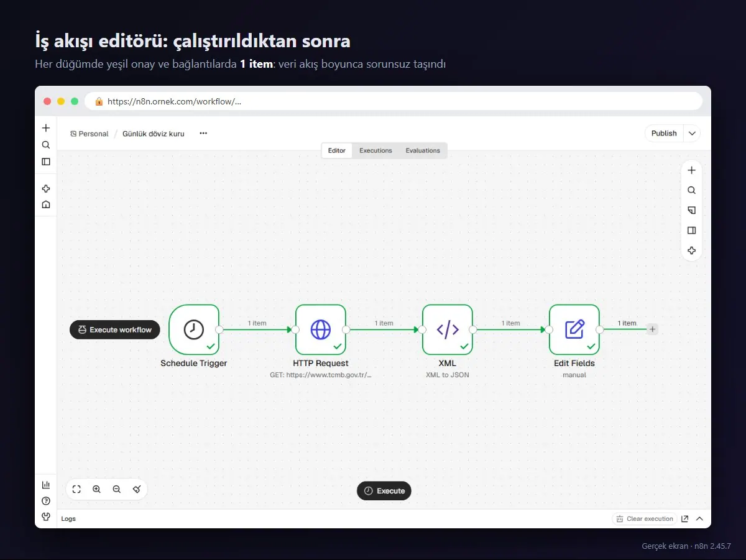Screen dimensions: 746x560
Task: Zoom out on the canvas
Action: (116, 489)
